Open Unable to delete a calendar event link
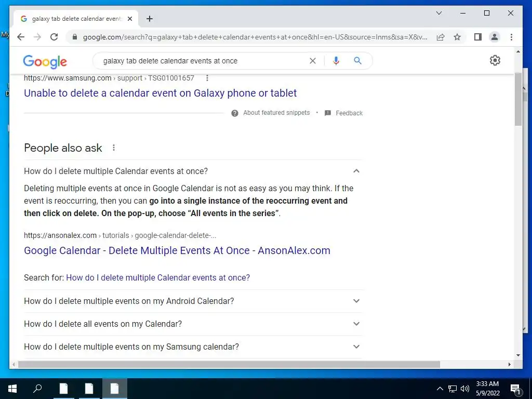 coord(160,93)
